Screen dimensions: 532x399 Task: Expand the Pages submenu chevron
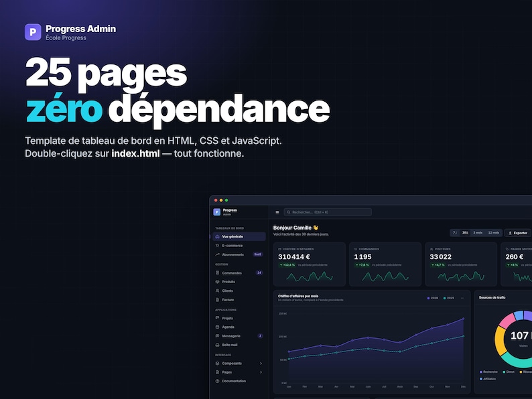[261, 372]
